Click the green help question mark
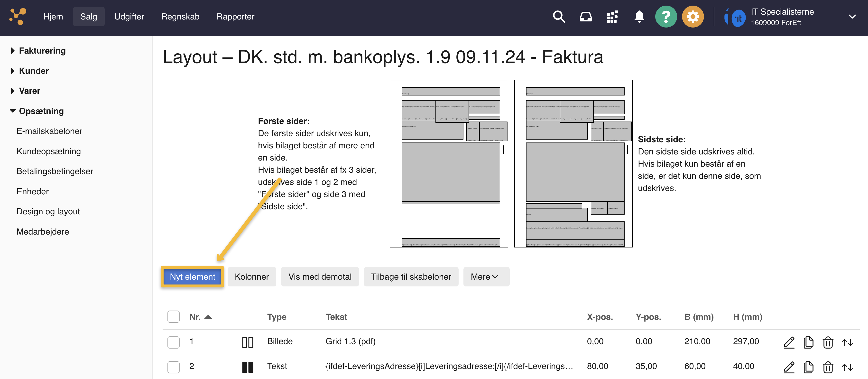Viewport: 868px width, 379px height. (666, 17)
